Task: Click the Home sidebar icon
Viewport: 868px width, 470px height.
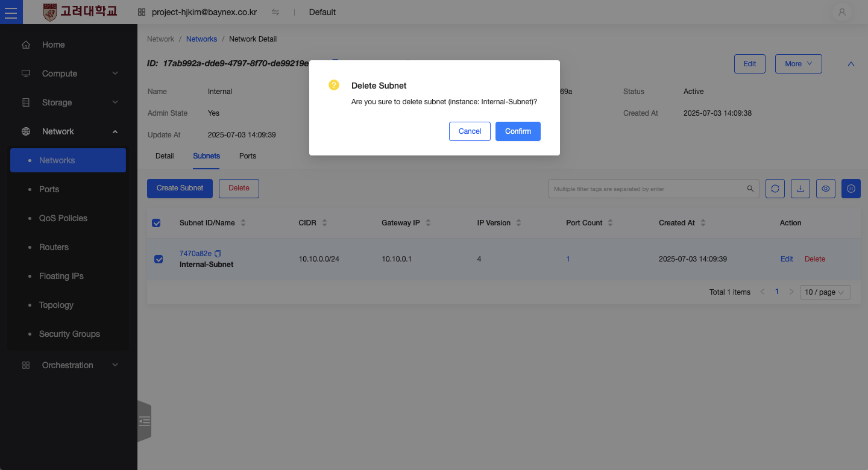Action: (26, 45)
